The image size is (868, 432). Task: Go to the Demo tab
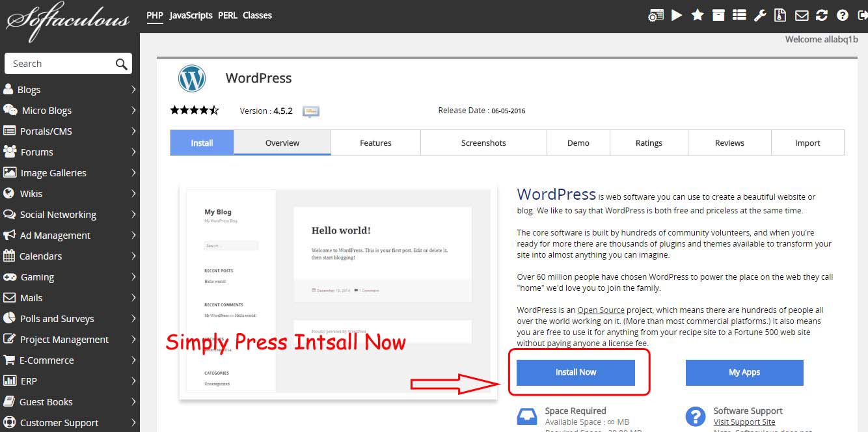coord(578,142)
